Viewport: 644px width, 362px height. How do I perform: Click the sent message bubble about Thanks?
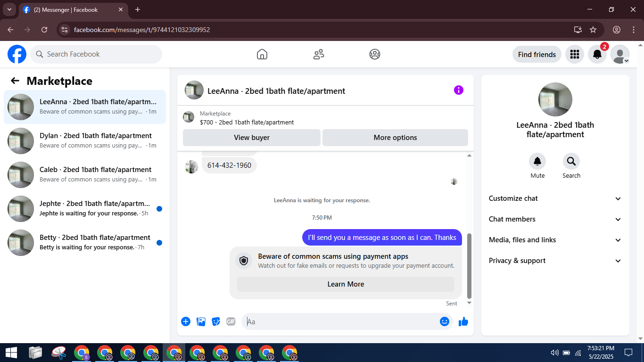pos(382,238)
